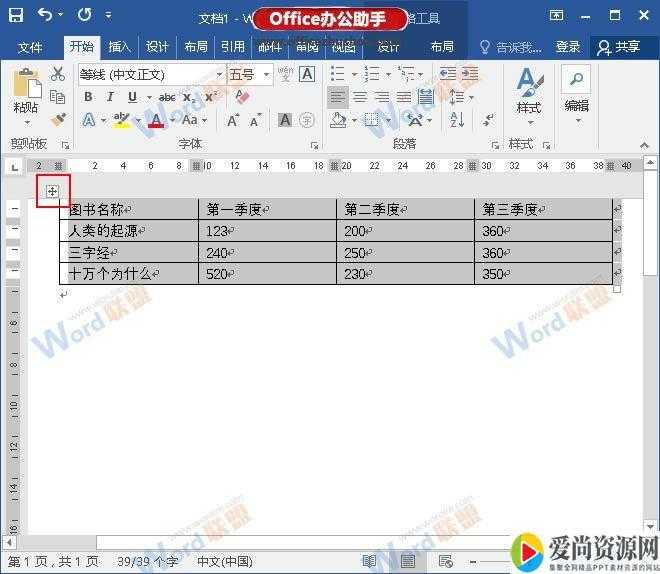The image size is (660, 574).
Task: Click the Phonetic Guide wén icon
Action: [286, 74]
